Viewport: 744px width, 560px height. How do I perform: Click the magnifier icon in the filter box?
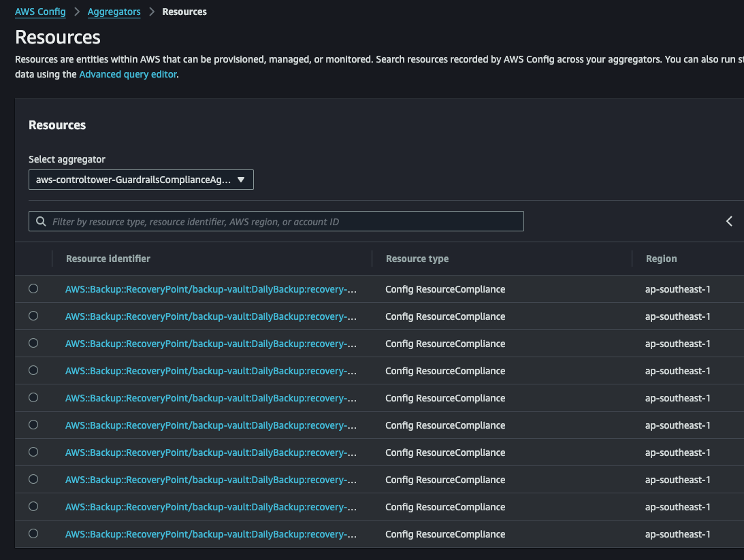pos(40,222)
